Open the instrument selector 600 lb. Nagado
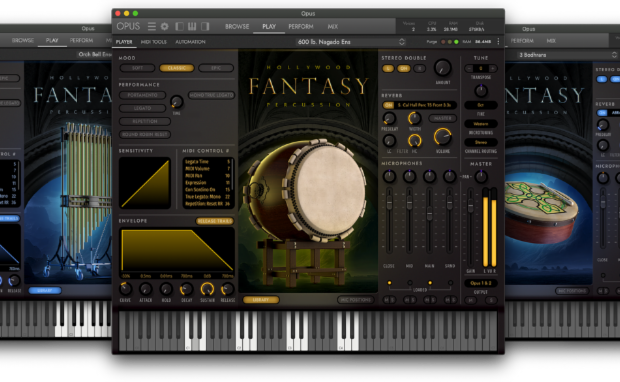This screenshot has width=620, height=382. [351, 42]
